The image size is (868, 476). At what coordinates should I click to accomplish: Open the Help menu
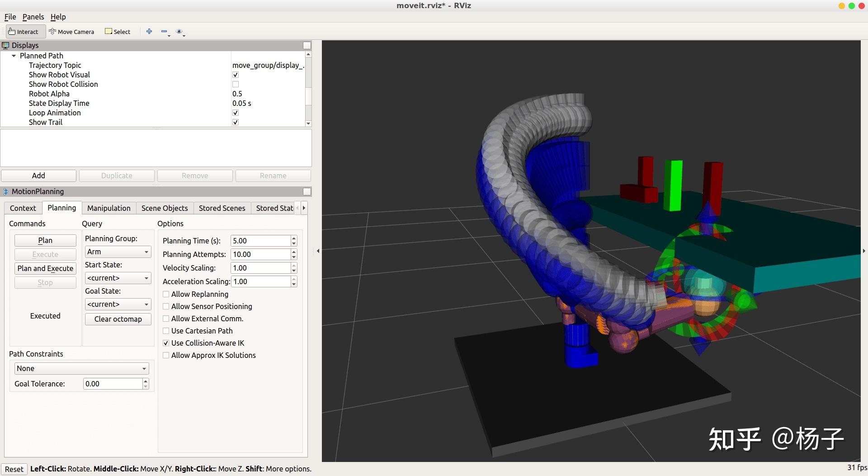tap(58, 17)
